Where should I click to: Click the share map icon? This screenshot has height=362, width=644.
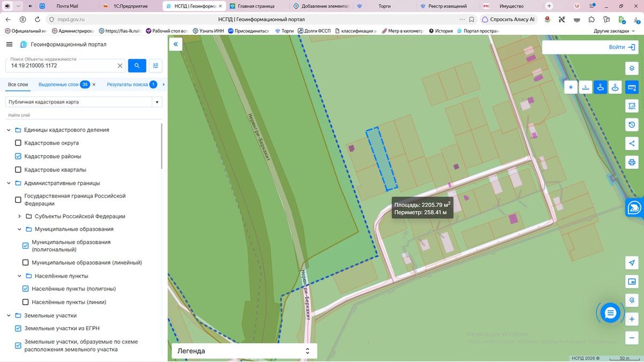tap(632, 143)
